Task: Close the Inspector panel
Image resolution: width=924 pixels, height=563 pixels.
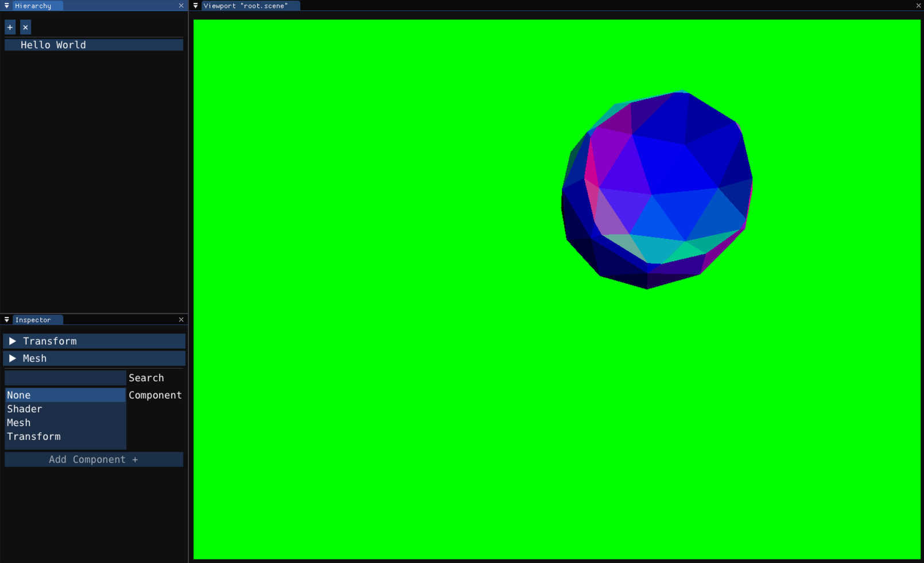Action: pos(181,320)
